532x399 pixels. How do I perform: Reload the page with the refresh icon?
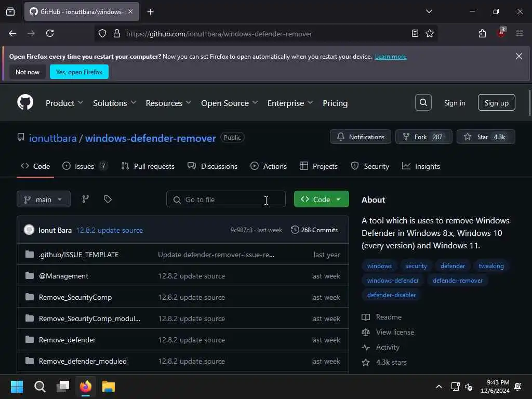coord(50,33)
